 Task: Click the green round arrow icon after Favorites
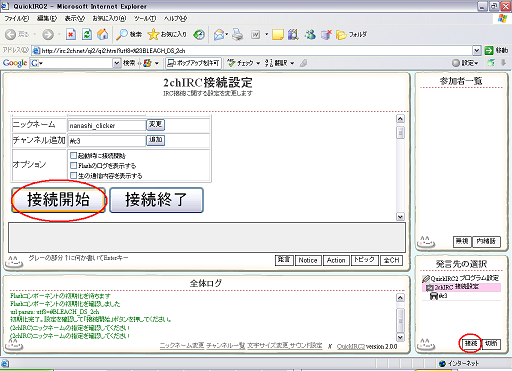(x=199, y=34)
